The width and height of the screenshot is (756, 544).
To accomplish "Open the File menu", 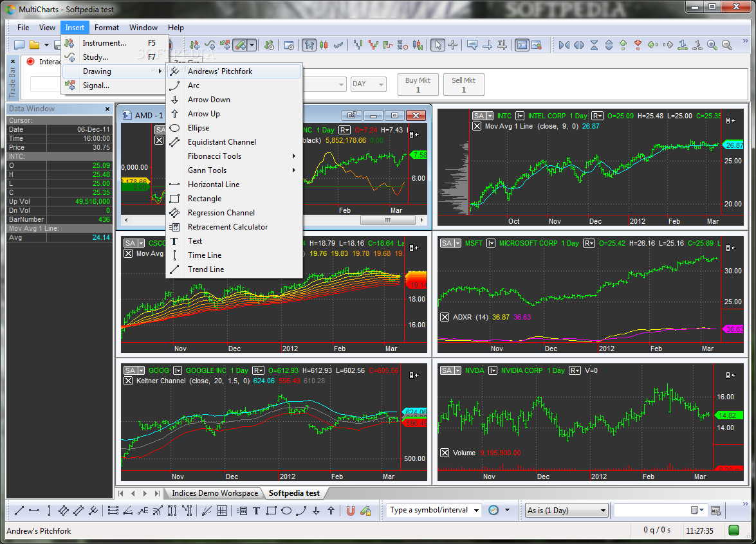I will point(23,28).
